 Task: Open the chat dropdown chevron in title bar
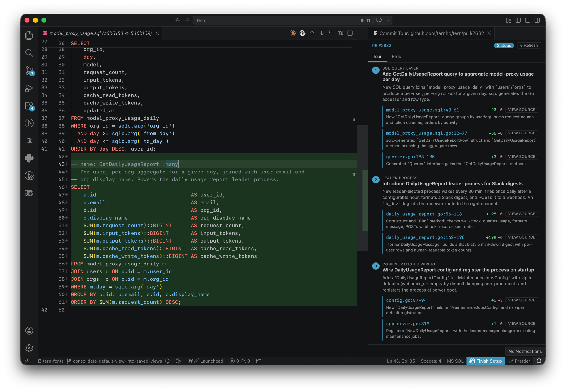[x=388, y=20]
